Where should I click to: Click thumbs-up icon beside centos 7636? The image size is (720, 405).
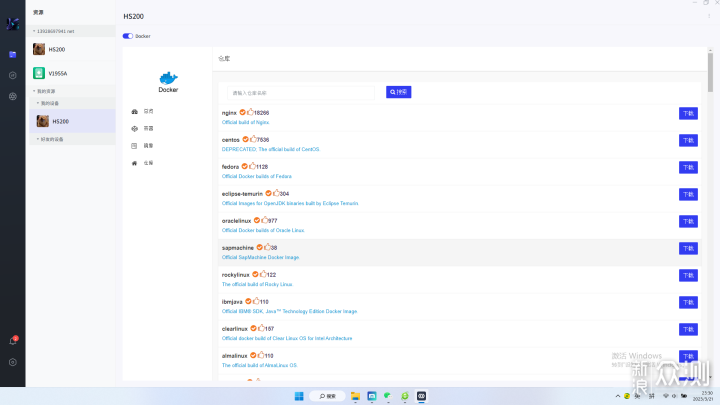[x=253, y=139]
